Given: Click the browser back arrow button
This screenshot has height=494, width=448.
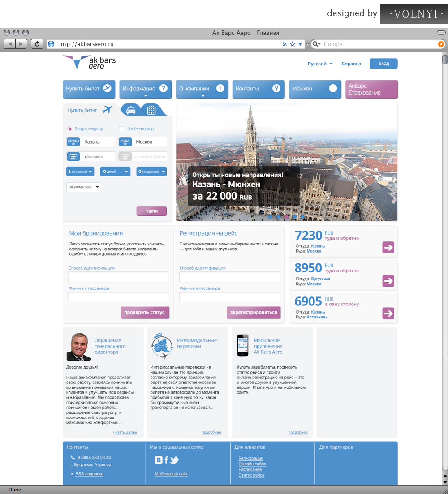Looking at the screenshot, I should pos(9,44).
